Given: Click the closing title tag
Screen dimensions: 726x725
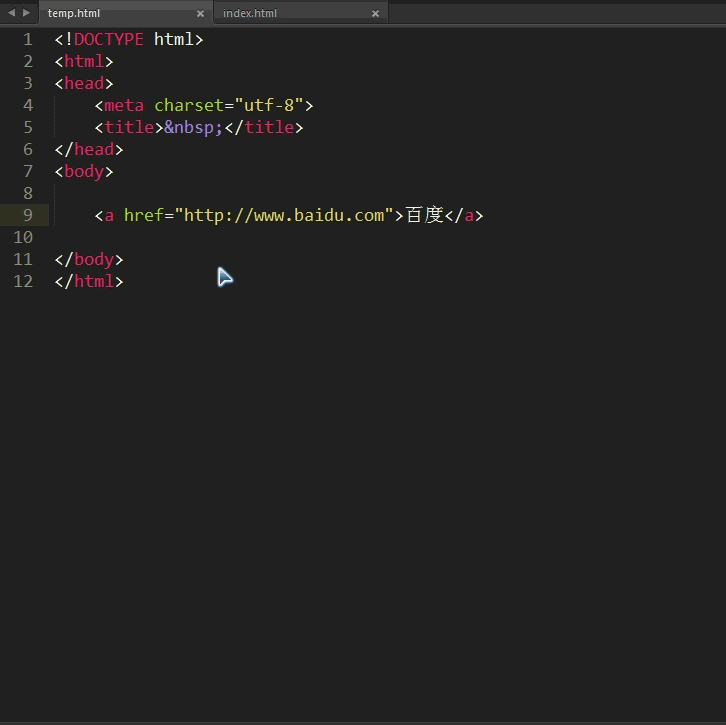Looking at the screenshot, I should point(264,127).
